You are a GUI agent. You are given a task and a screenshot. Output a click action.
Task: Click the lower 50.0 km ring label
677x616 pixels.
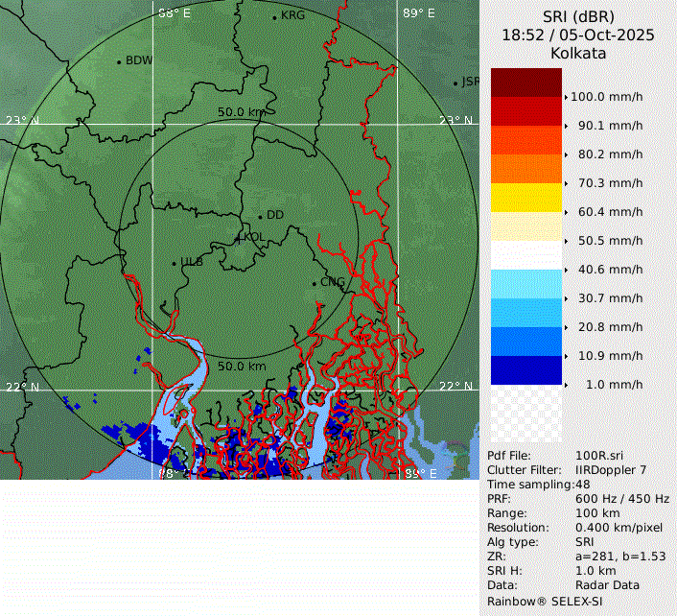(x=242, y=367)
